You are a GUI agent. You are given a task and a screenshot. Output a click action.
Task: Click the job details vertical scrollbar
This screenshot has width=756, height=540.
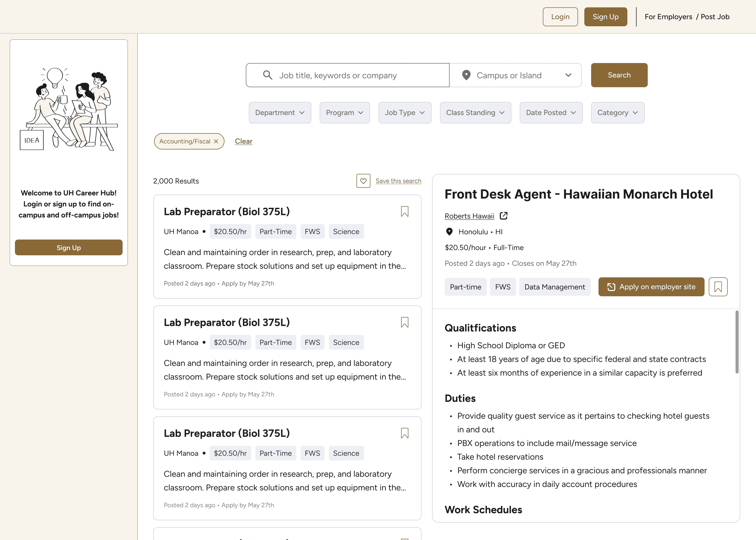pyautogui.click(x=737, y=342)
